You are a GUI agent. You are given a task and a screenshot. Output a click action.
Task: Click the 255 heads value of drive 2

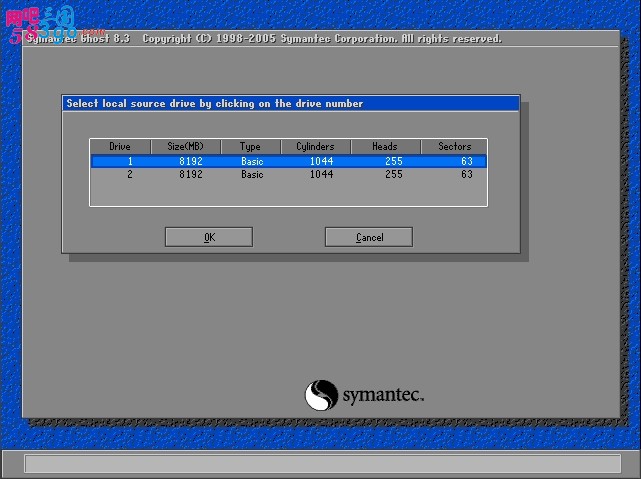point(394,175)
